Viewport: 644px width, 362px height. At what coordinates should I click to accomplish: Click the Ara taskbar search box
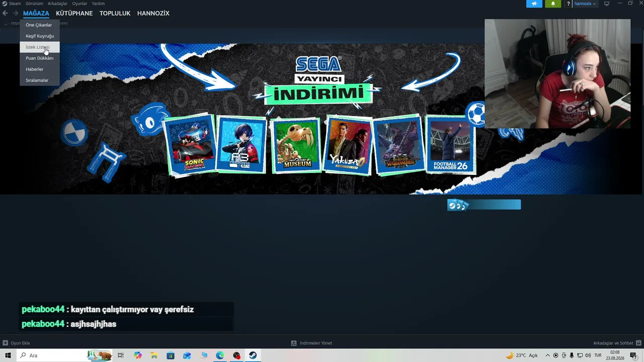(x=64, y=355)
